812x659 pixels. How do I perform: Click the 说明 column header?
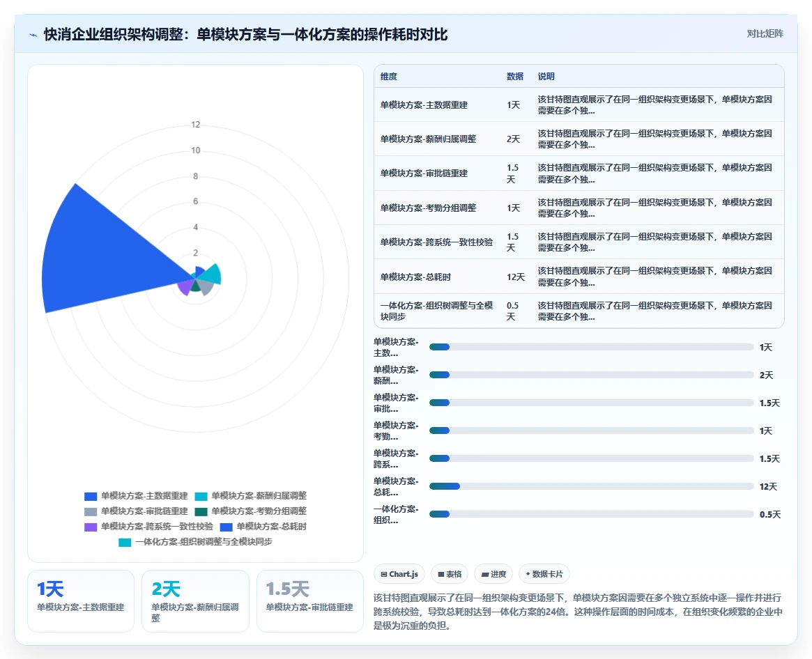[546, 76]
